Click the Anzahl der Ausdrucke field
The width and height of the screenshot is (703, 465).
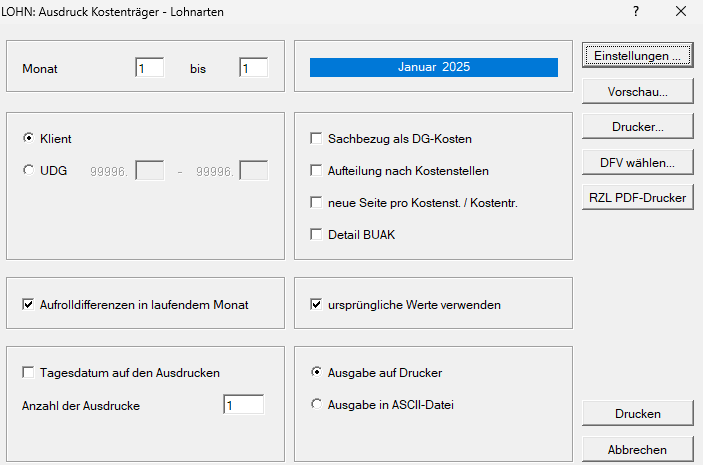click(x=243, y=405)
